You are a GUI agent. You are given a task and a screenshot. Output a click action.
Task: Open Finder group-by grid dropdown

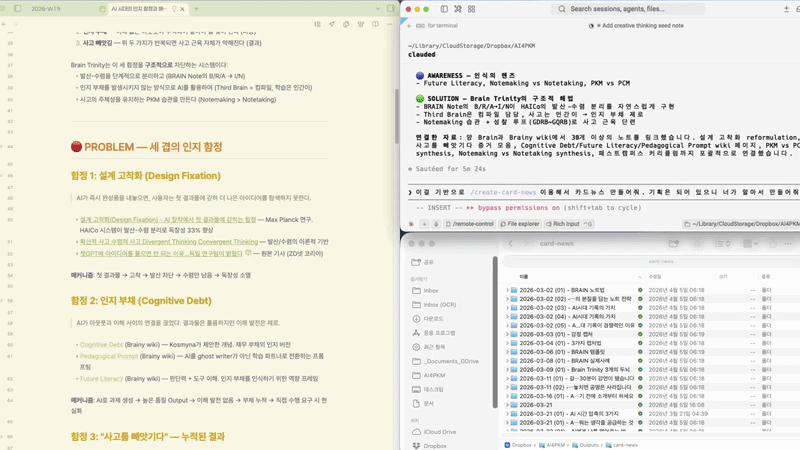[751, 244]
